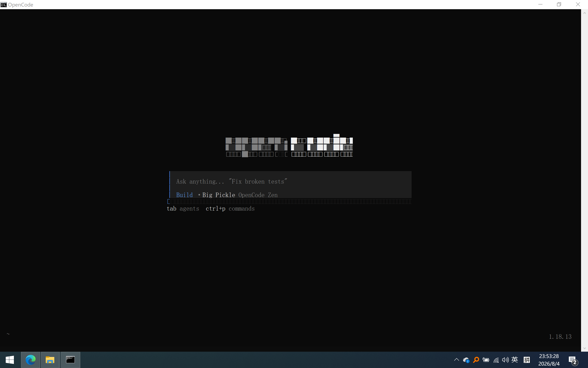Open the volume control

505,360
